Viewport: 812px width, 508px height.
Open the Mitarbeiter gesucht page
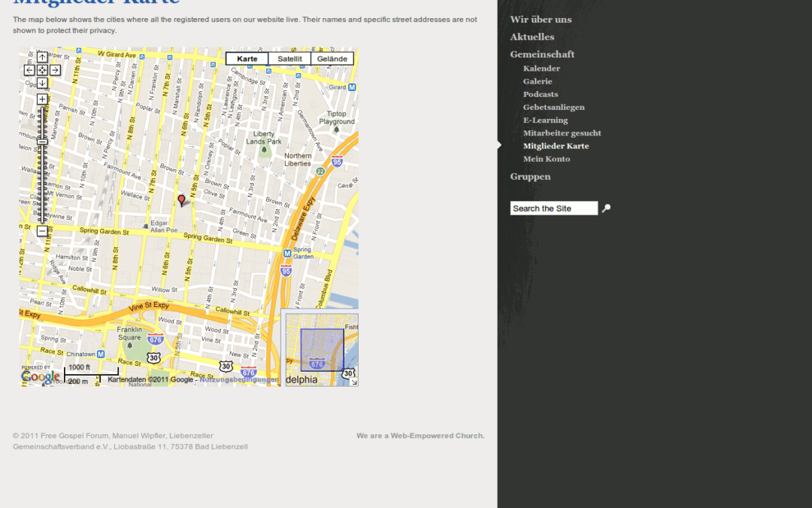coord(562,133)
